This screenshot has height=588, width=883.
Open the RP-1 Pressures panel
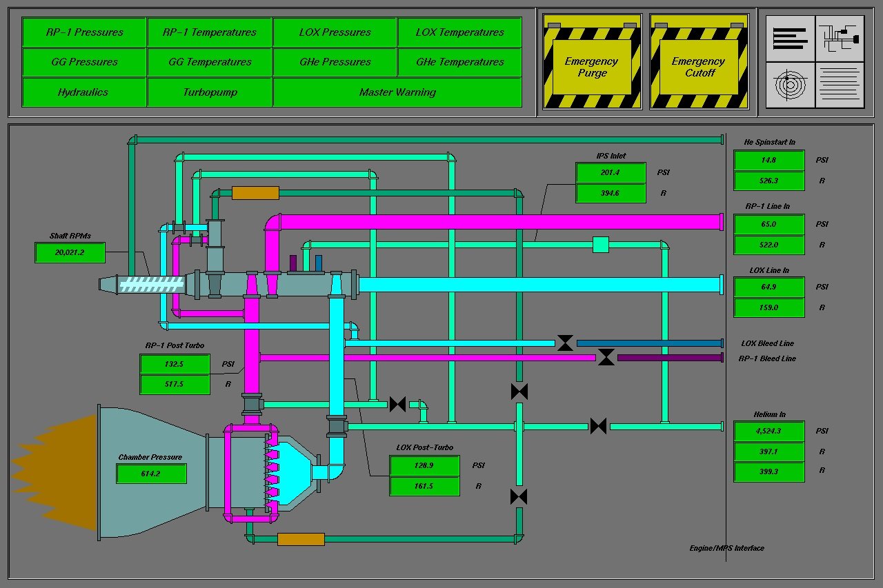point(84,32)
